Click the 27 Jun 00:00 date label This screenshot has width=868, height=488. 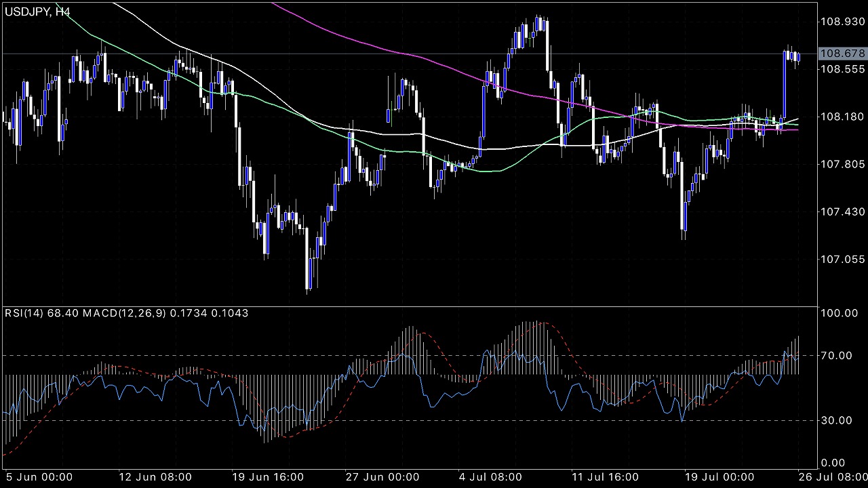tap(382, 477)
